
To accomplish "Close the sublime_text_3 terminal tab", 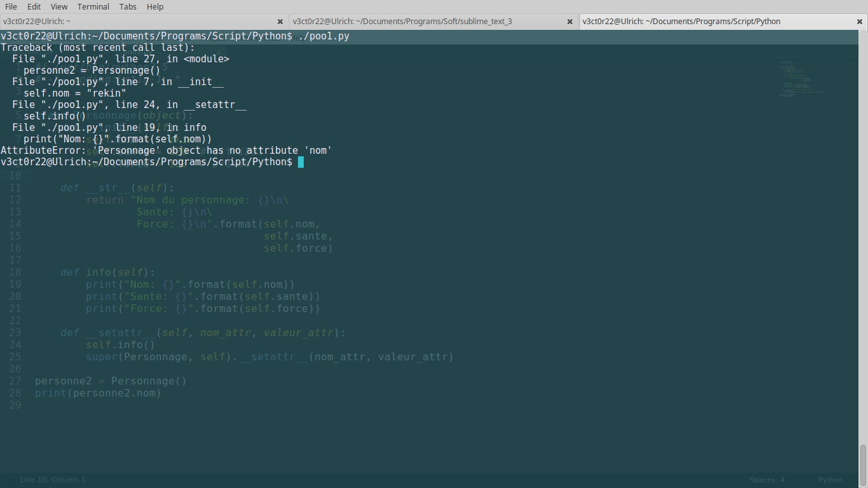I will coord(569,21).
